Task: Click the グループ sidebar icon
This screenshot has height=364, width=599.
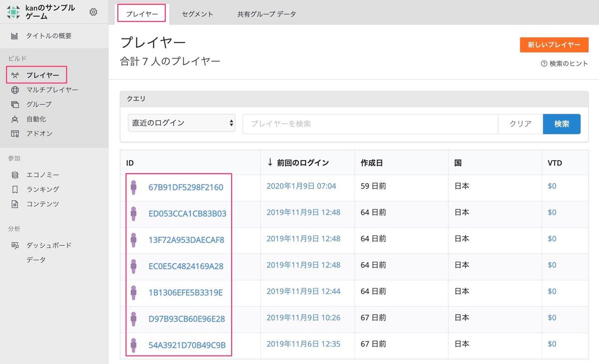Action: point(15,104)
